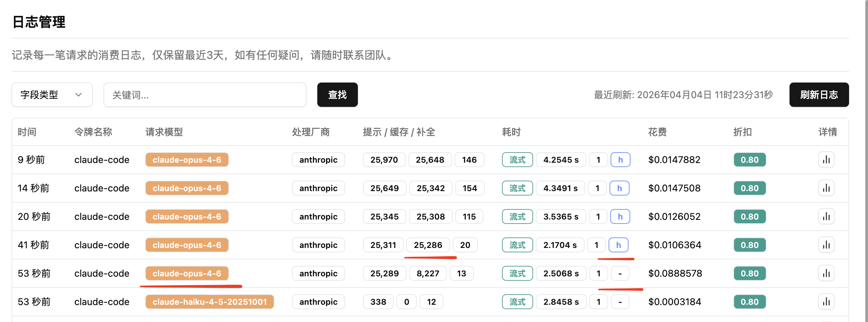Click details icon in $0.0888578 row

826,273
